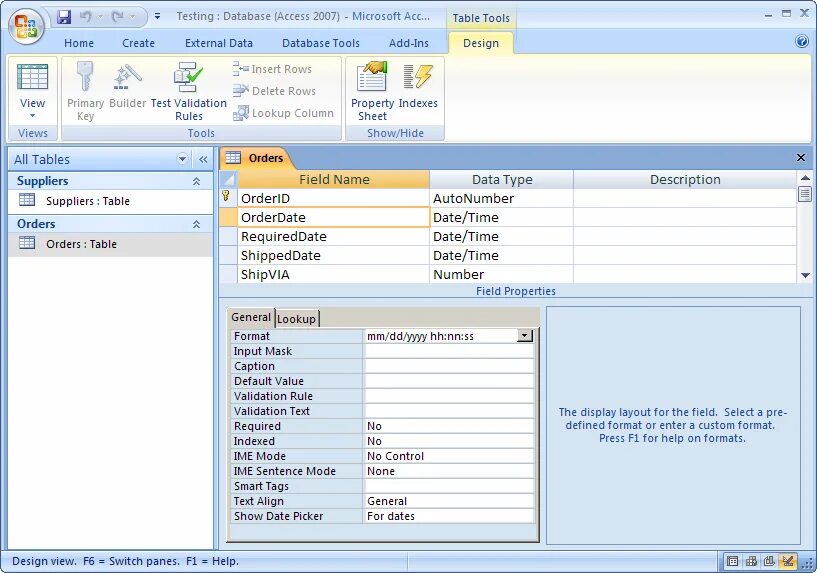Click Date/Time data type of OrderDate
Screen dimensions: 817x573
tap(502, 217)
